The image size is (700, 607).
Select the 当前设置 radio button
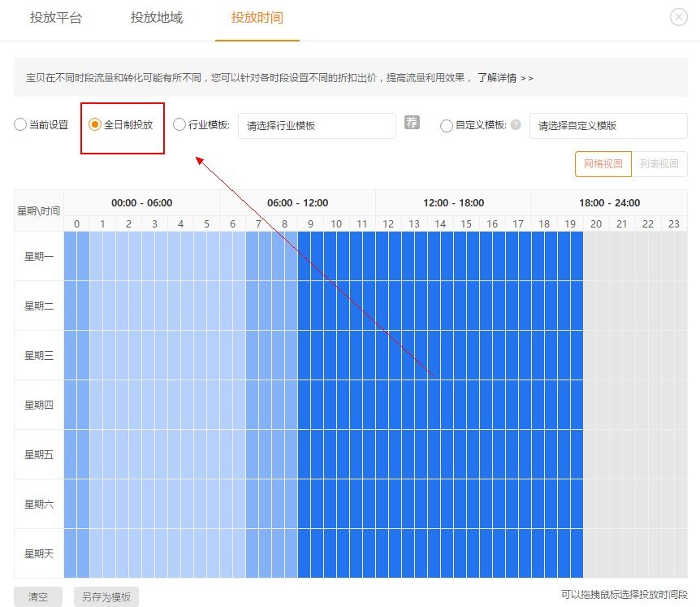click(19, 124)
